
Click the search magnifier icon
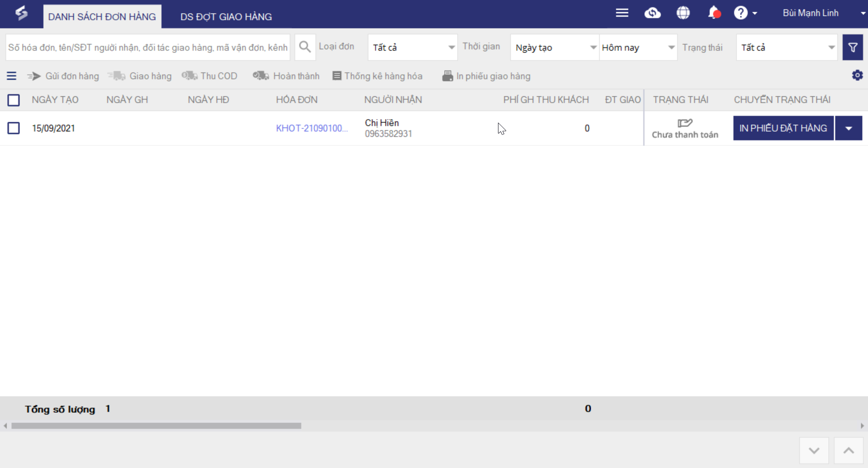pyautogui.click(x=305, y=47)
